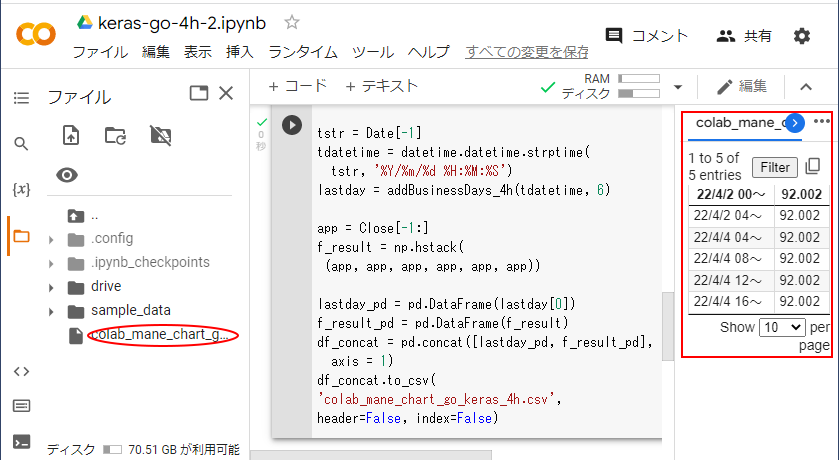Open the viewer three-dots menu
The width and height of the screenshot is (839, 460).
[821, 121]
